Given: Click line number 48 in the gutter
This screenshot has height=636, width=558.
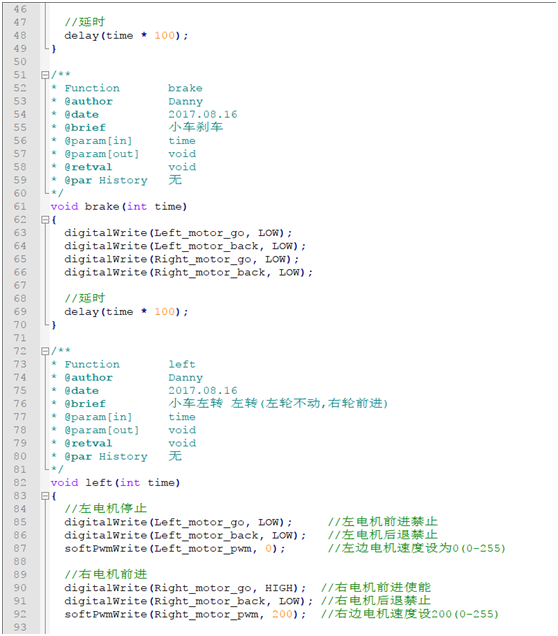Looking at the screenshot, I should [20, 36].
